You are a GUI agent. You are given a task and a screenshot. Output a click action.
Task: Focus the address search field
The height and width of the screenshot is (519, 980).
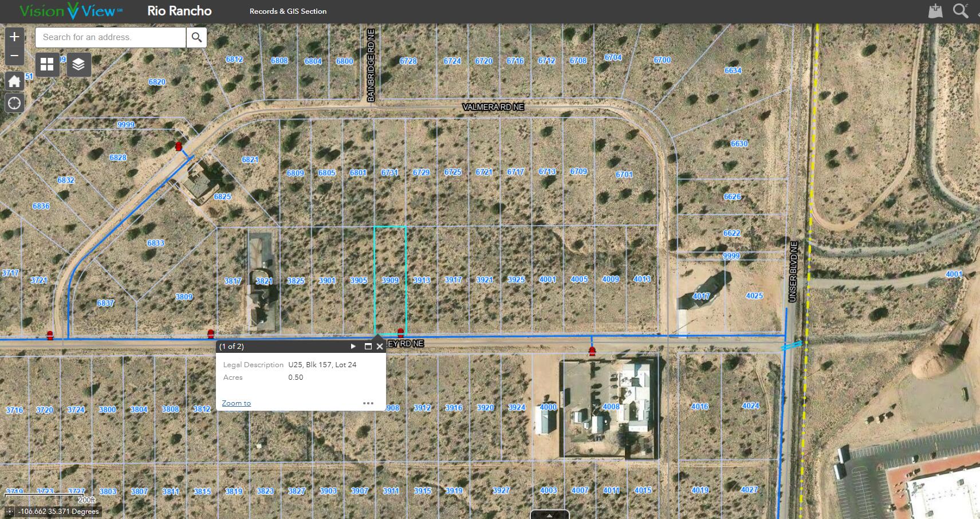click(x=111, y=37)
